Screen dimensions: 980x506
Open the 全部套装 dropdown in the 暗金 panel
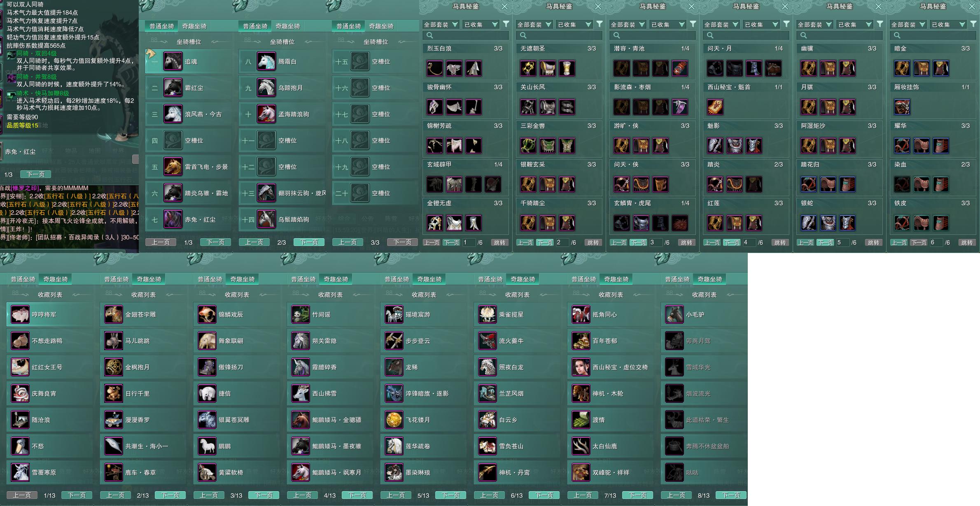[x=908, y=25]
